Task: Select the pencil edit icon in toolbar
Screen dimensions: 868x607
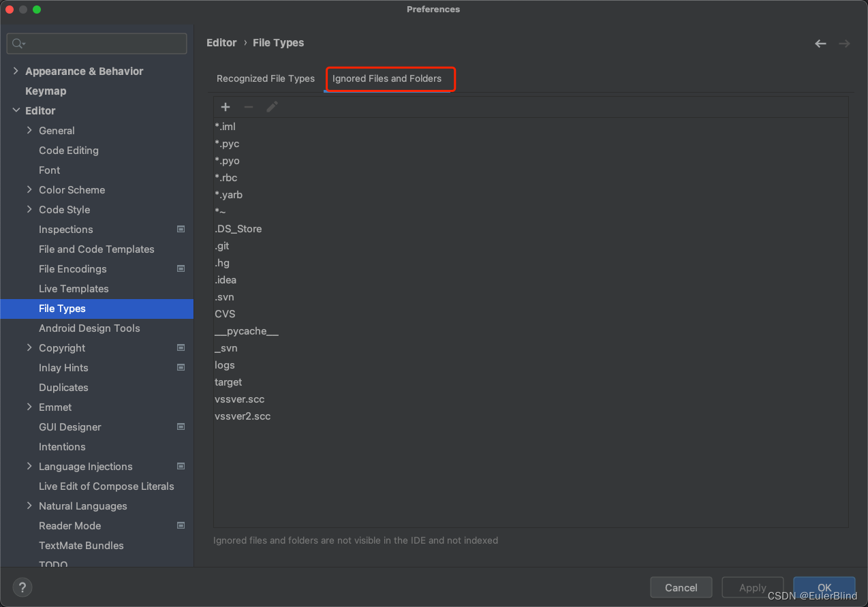Action: (x=272, y=107)
